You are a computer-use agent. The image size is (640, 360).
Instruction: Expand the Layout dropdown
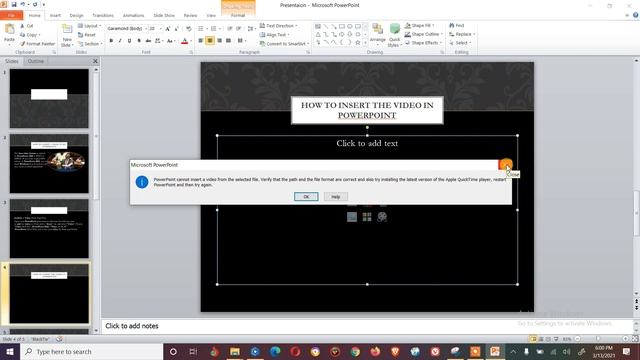point(89,26)
